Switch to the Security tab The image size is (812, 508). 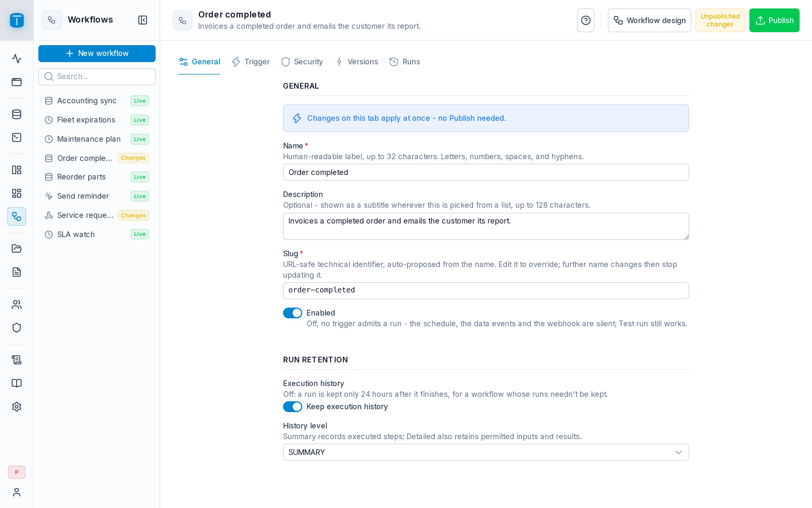pyautogui.click(x=302, y=62)
